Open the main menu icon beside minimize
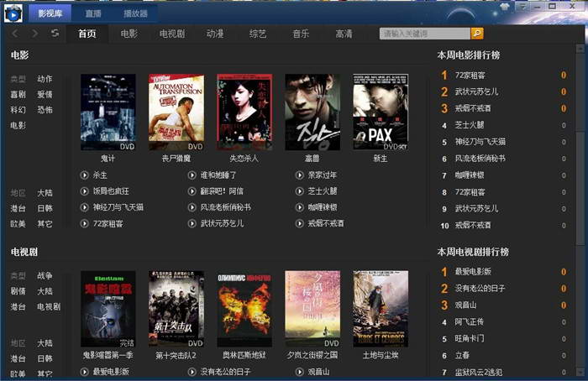 [x=522, y=7]
